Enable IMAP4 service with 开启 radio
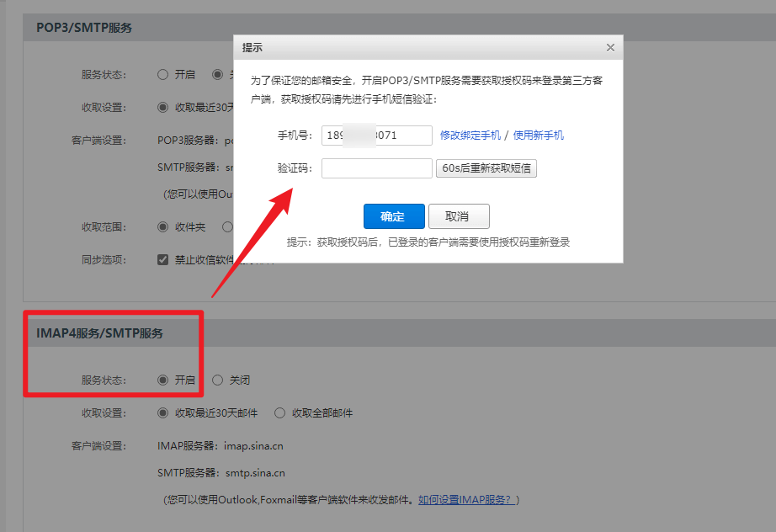The image size is (776, 532). point(163,380)
